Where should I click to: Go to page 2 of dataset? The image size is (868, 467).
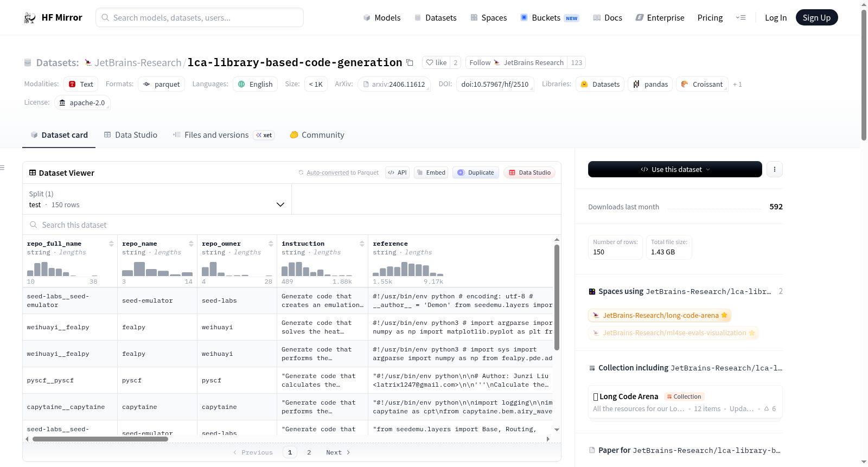(309, 452)
